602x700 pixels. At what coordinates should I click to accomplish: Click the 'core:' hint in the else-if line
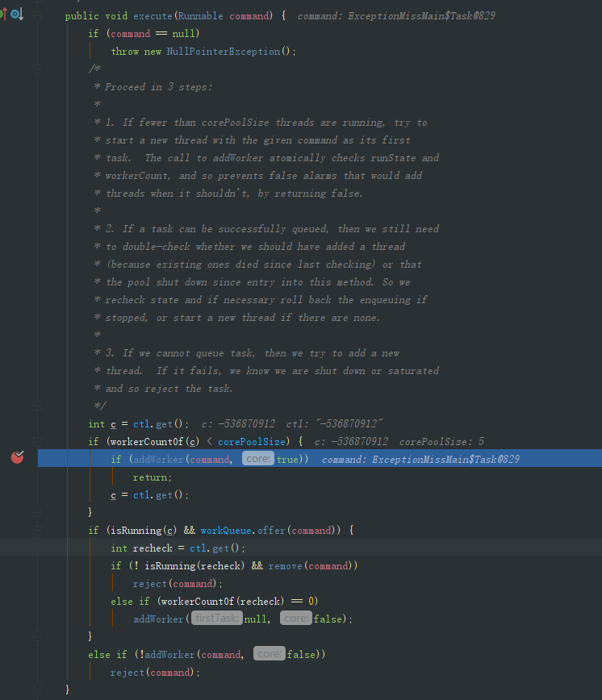point(270,654)
